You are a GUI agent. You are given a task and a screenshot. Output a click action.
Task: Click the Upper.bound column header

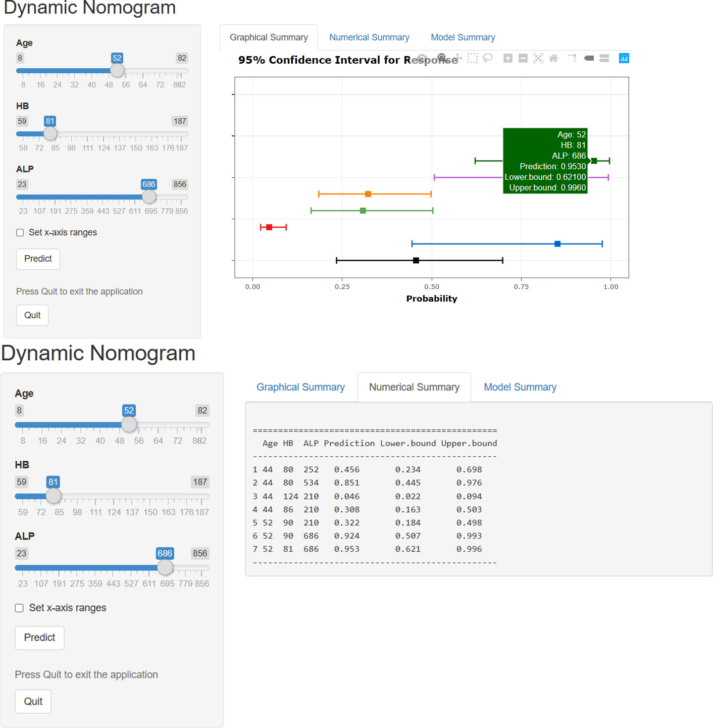point(469,444)
